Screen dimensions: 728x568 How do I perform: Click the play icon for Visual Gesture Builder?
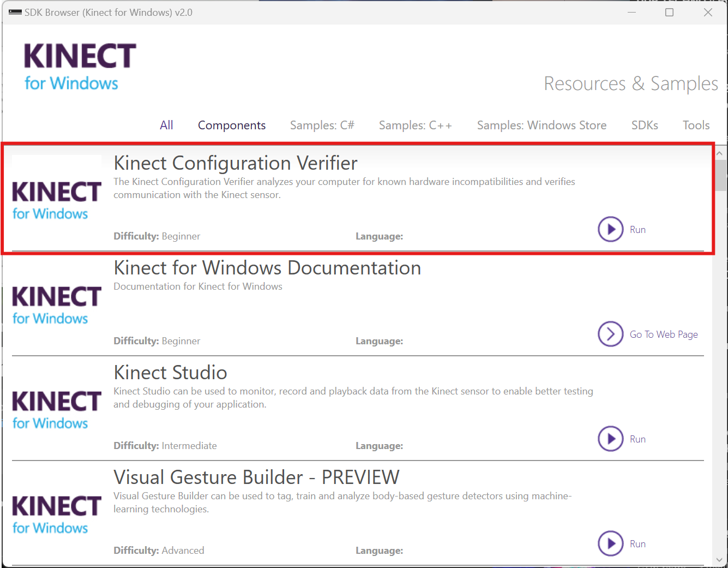[x=610, y=543]
